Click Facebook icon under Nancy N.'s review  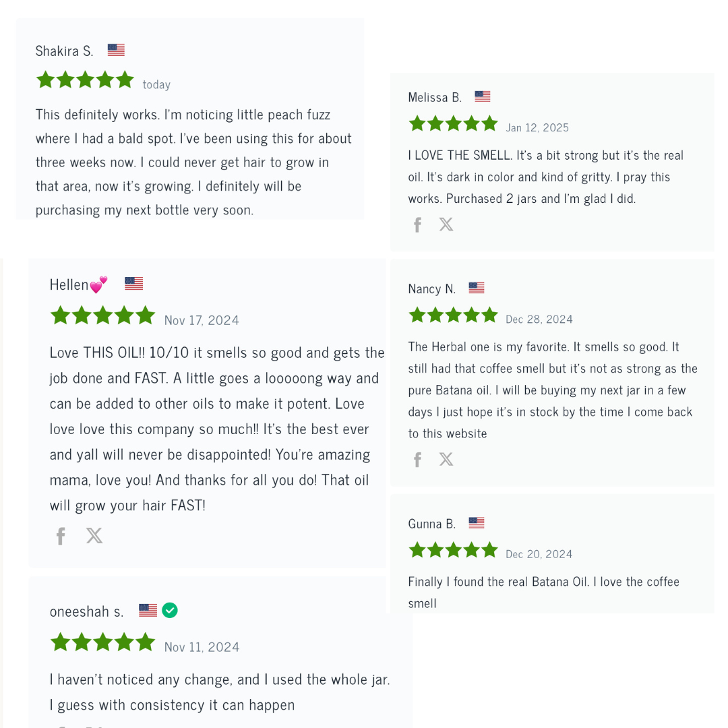[x=417, y=460]
